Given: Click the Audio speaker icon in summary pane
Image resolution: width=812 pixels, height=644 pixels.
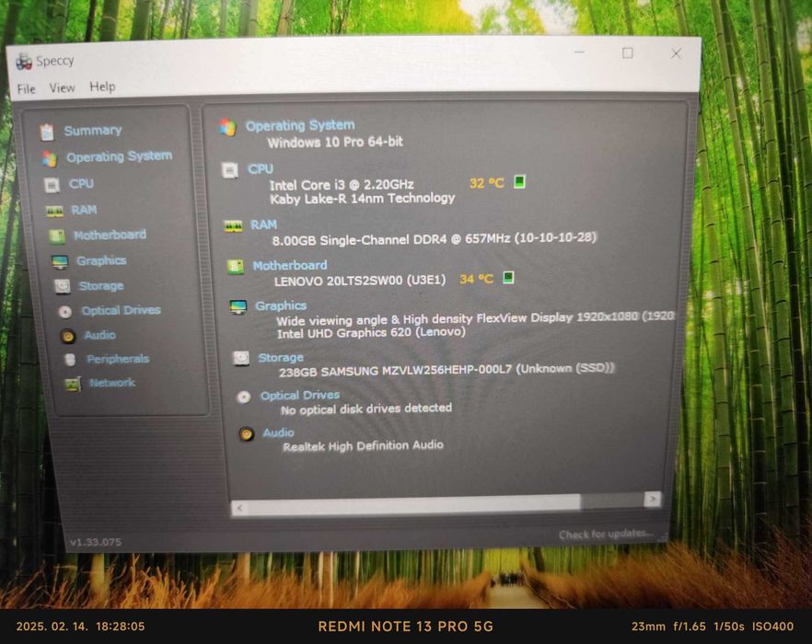Looking at the screenshot, I should (247, 434).
